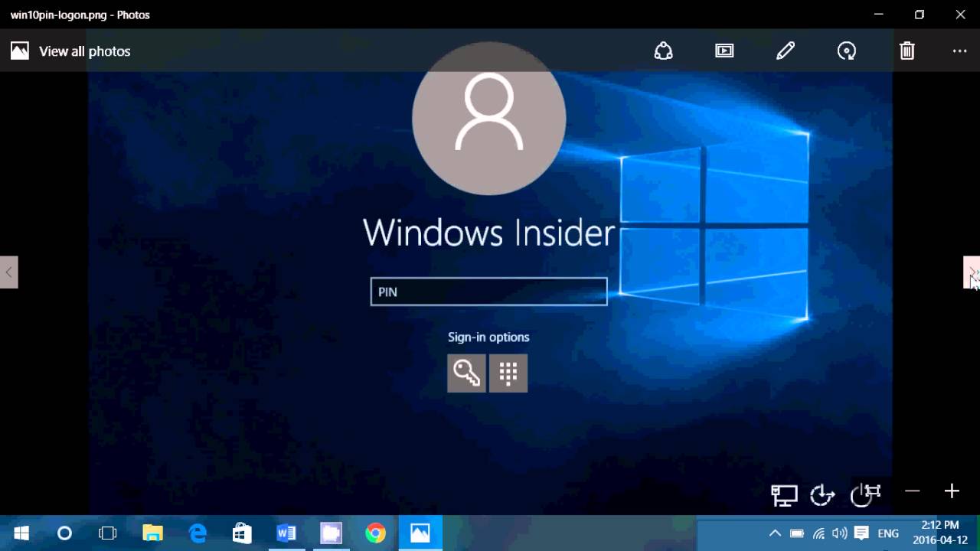
Task: Open the three-dot More options menu
Action: point(960,51)
